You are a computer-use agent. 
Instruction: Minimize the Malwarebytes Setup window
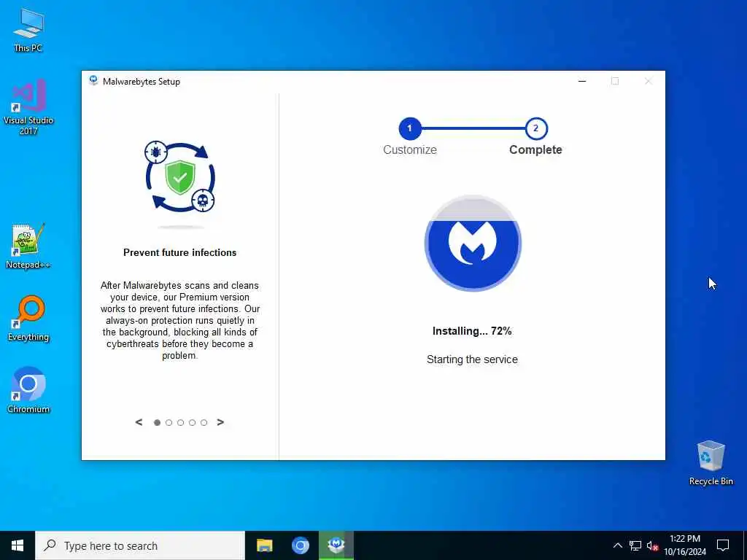point(582,81)
